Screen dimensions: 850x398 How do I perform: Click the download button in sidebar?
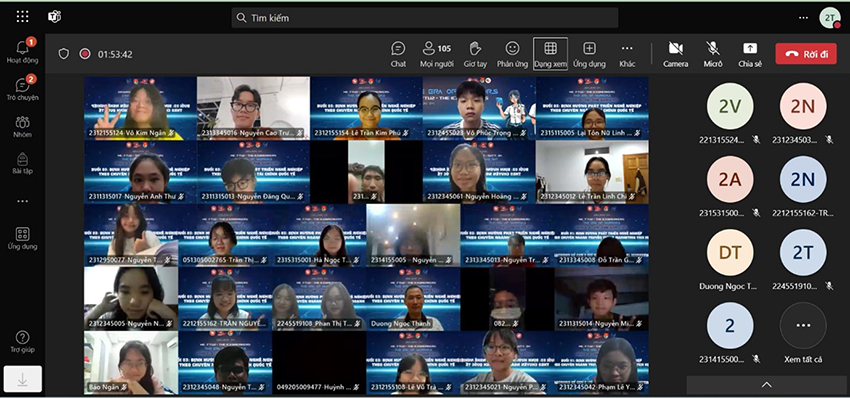[23, 380]
